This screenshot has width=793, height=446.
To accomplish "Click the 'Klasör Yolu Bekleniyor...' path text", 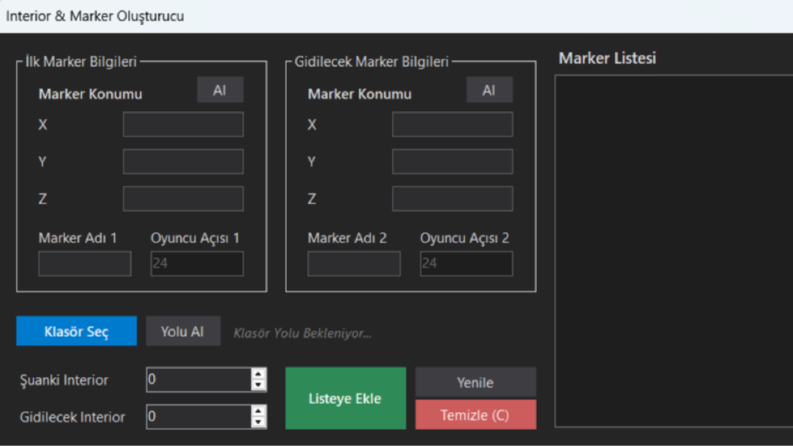I will coord(302,333).
